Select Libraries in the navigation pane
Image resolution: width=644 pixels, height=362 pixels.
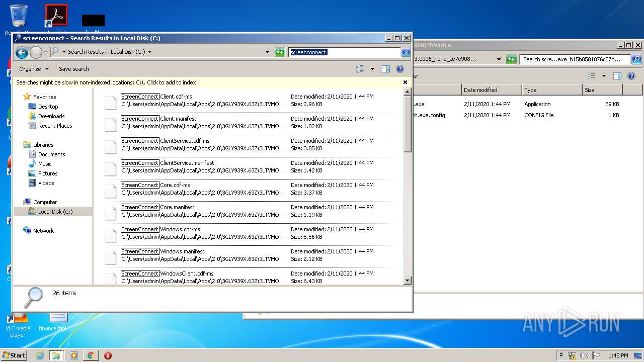click(x=43, y=144)
